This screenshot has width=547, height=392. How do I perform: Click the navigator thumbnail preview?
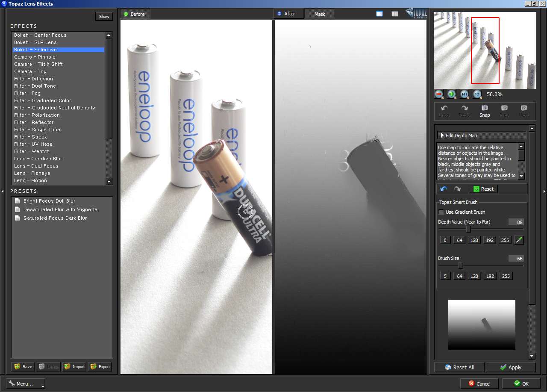click(x=485, y=50)
